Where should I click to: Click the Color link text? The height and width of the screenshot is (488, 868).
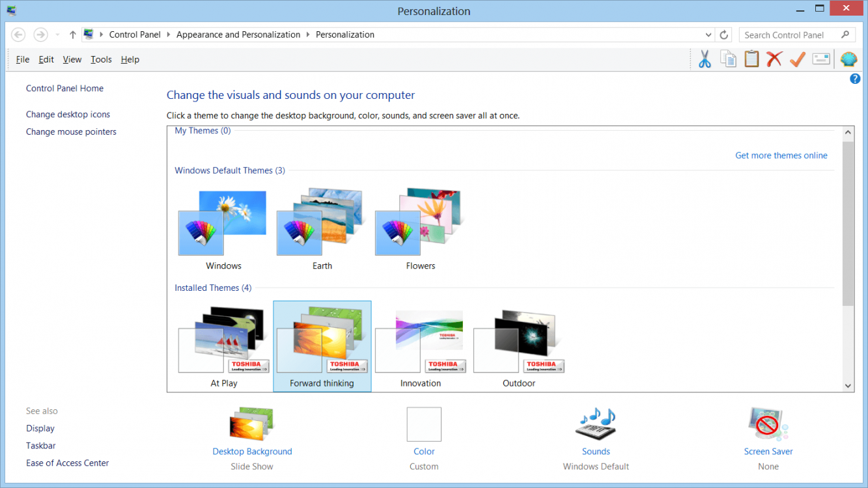[424, 451]
